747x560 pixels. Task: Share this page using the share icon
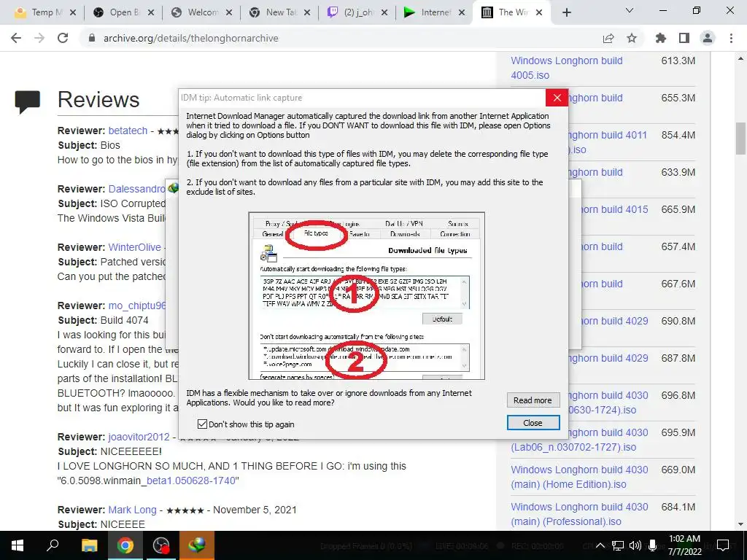point(608,38)
